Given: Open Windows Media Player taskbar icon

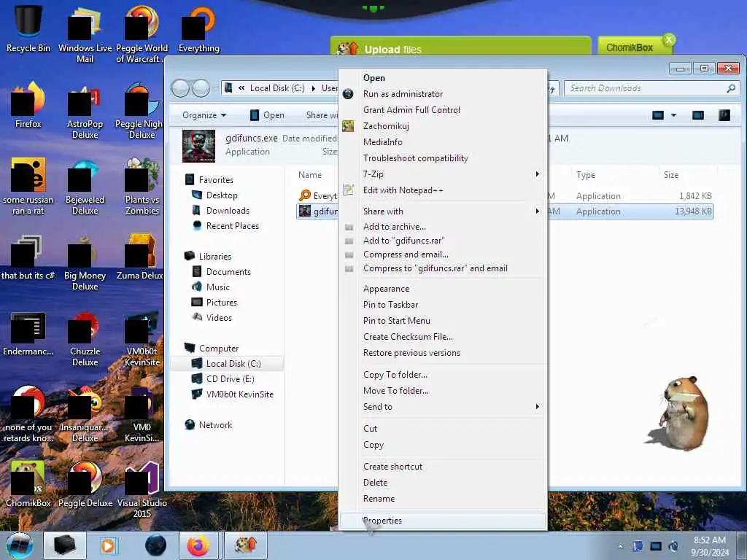Looking at the screenshot, I should (x=108, y=545).
